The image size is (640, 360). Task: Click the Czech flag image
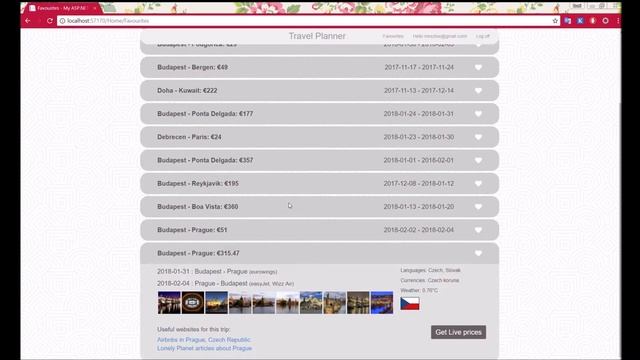[410, 304]
